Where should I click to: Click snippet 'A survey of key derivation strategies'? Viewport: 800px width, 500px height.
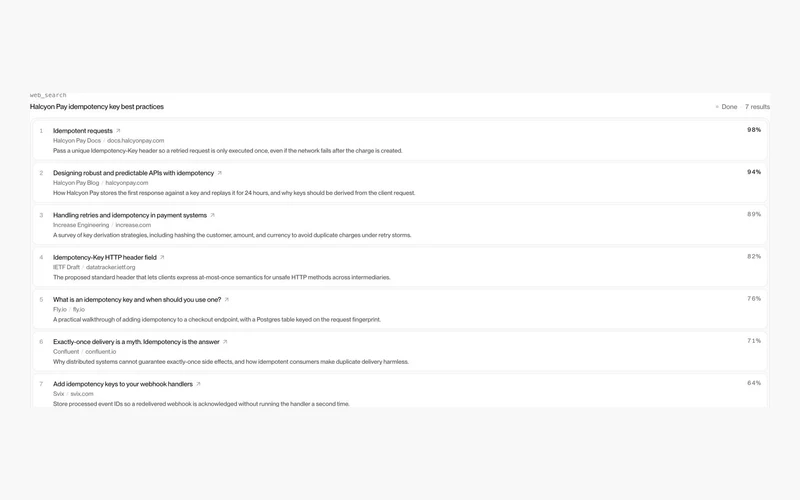pyautogui.click(x=232, y=235)
